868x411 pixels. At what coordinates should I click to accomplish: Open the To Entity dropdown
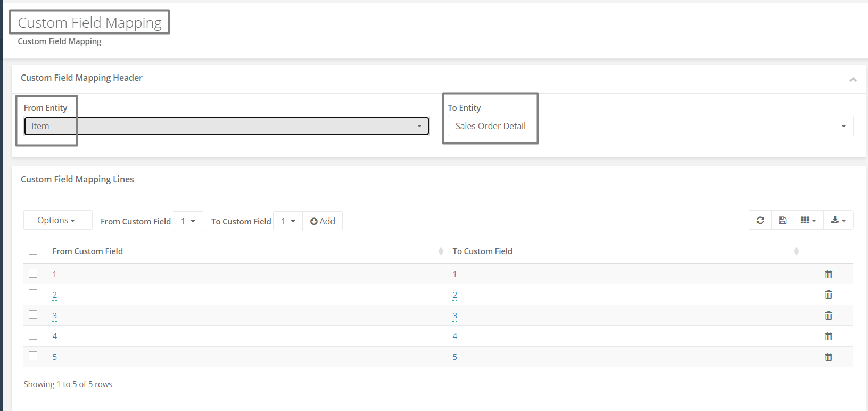pyautogui.click(x=650, y=126)
